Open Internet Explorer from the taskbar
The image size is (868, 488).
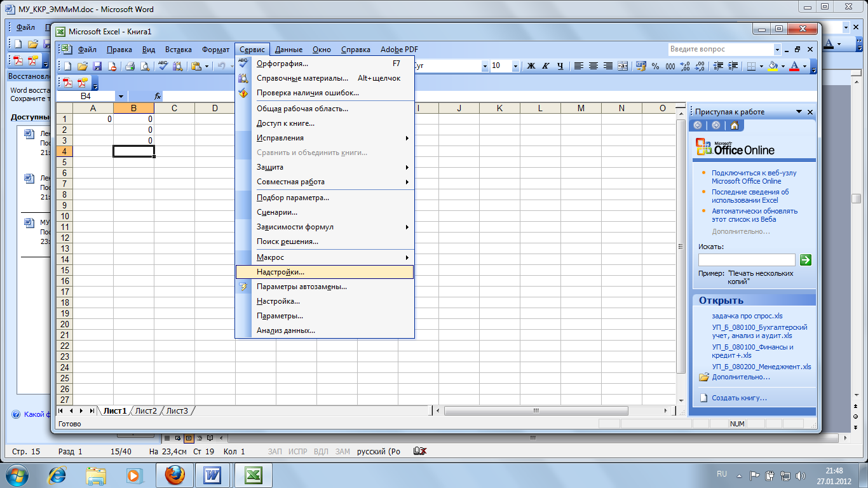tap(58, 475)
